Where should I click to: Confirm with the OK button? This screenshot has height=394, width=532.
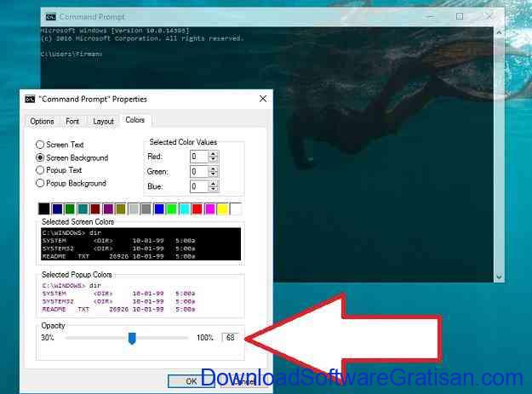coord(191,381)
